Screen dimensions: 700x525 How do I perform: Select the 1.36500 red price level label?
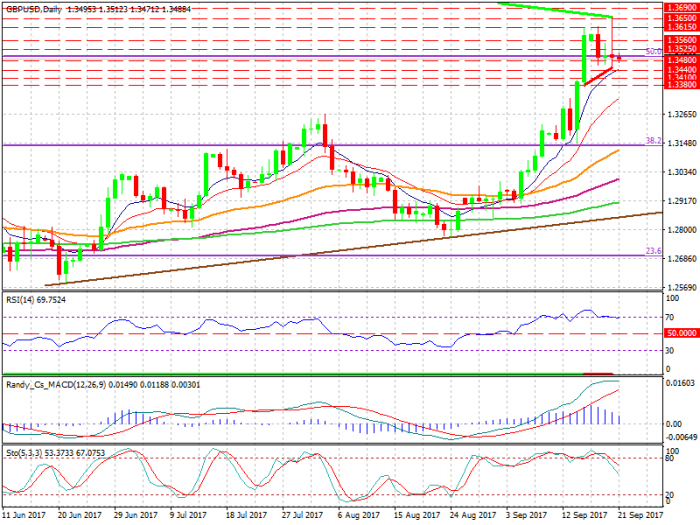(x=680, y=18)
